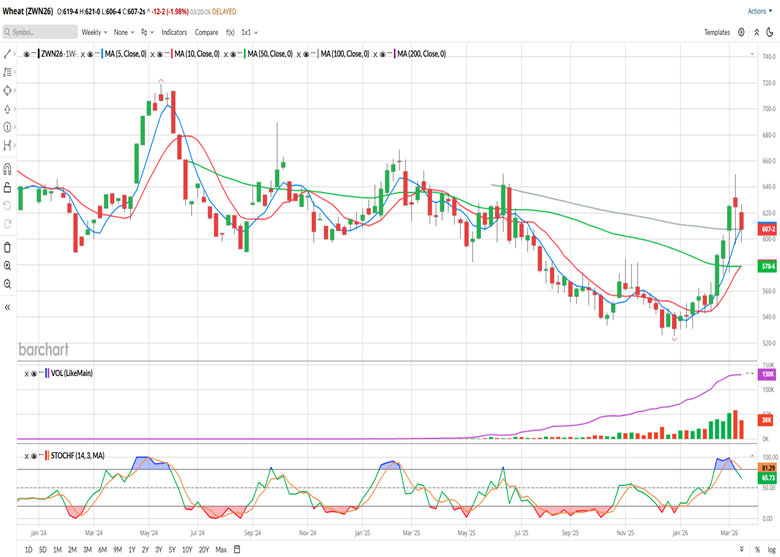Open the Indicators menu
This screenshot has width=780, height=557.
pos(174,32)
